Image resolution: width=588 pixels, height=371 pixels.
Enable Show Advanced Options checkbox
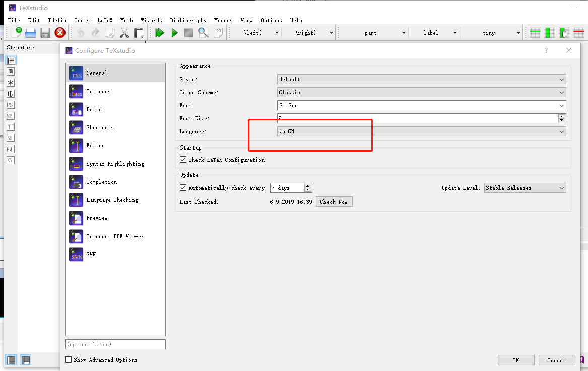(x=68, y=360)
